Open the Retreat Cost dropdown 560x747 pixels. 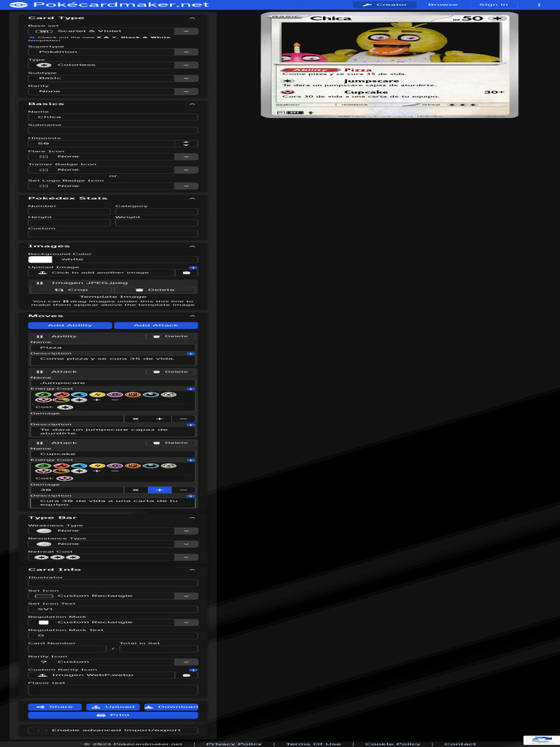(x=113, y=557)
